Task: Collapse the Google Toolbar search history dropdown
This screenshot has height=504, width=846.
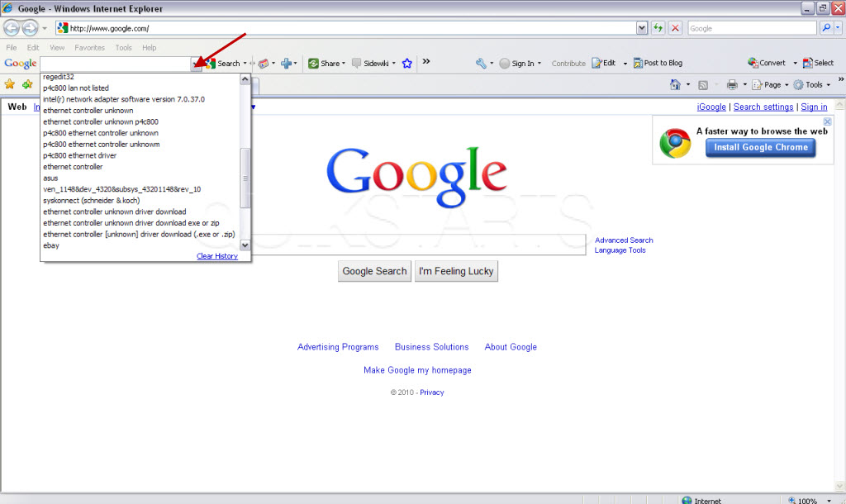Action: (196, 64)
